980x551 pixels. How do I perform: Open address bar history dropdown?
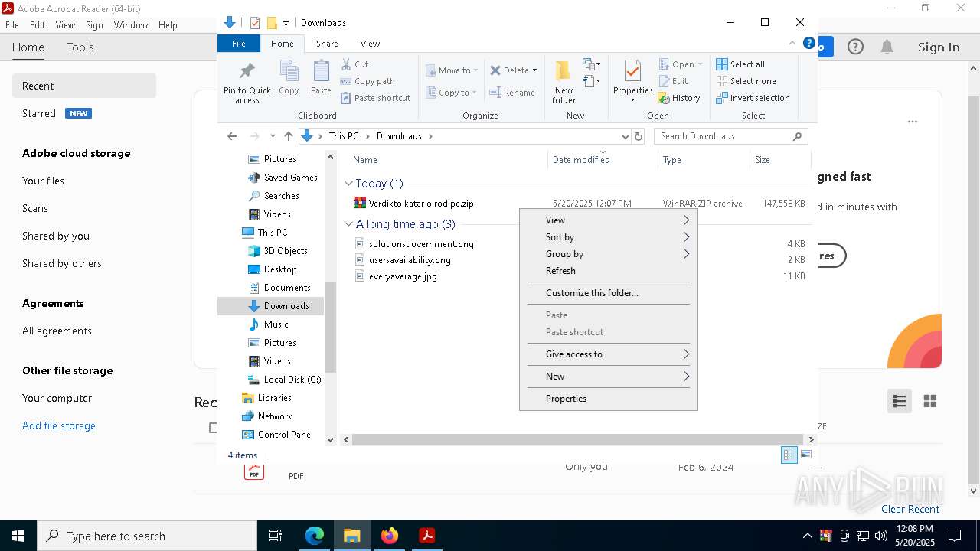click(x=625, y=136)
